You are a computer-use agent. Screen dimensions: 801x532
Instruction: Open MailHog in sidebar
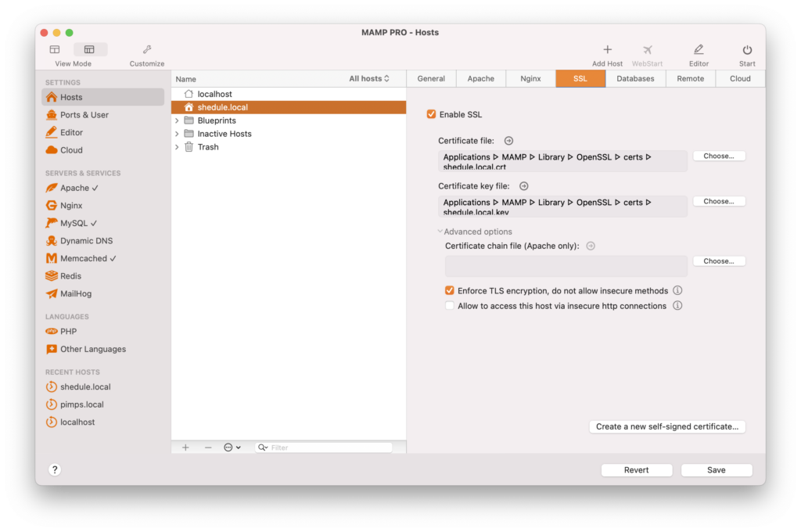102,294
